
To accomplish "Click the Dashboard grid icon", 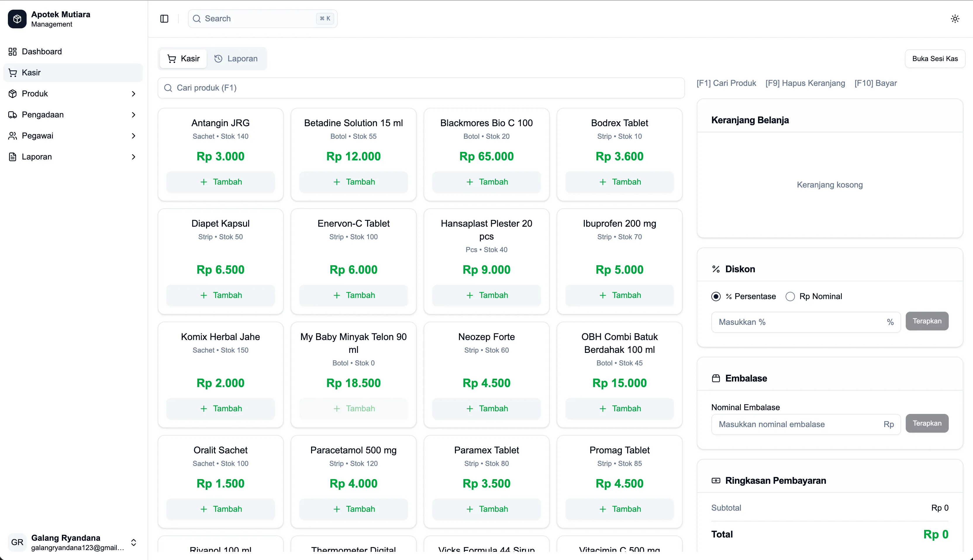I will click(13, 51).
